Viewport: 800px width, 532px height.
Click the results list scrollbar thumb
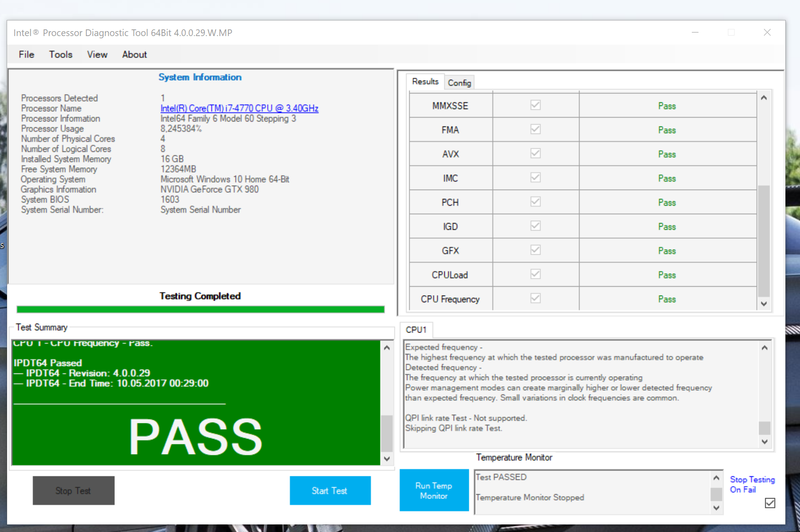764,241
